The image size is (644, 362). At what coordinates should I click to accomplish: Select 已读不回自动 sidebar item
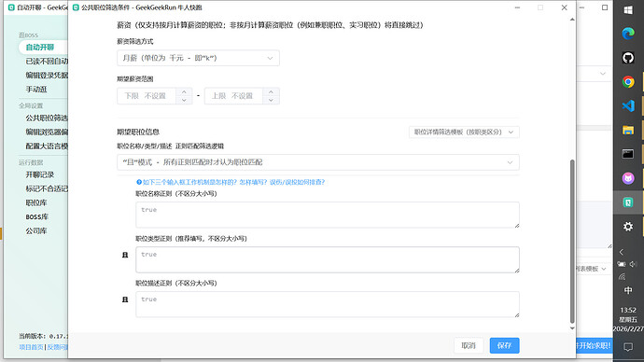(x=47, y=62)
